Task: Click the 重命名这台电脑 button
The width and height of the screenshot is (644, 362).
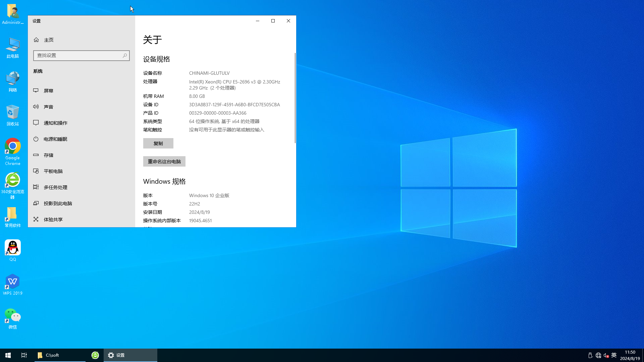Action: pyautogui.click(x=164, y=162)
